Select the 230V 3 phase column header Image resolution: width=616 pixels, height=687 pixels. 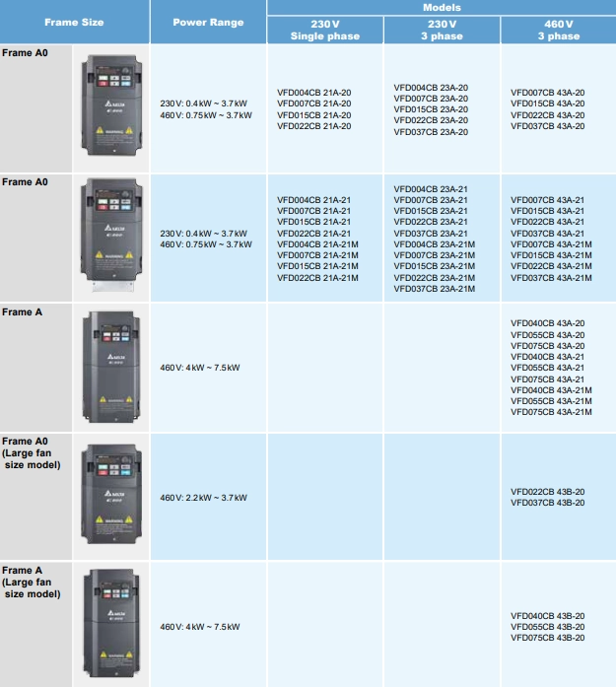pyautogui.click(x=442, y=31)
